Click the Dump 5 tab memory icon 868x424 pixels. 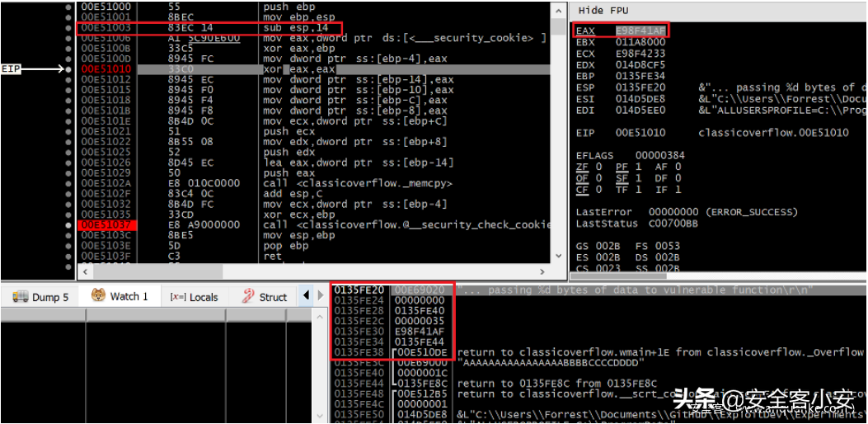tap(20, 297)
